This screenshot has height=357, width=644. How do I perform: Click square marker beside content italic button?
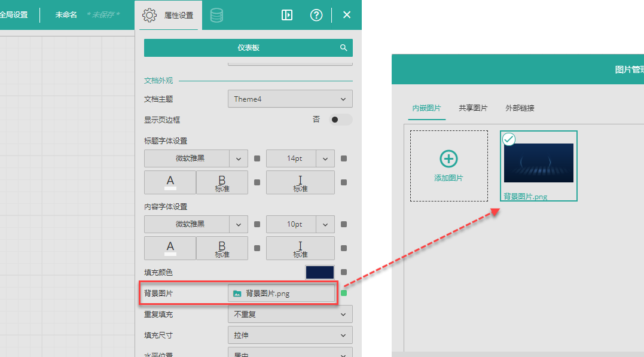[344, 248]
